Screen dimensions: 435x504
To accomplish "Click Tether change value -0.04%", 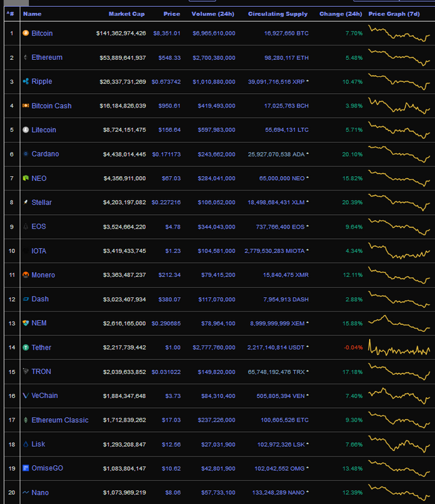I will pos(353,348).
